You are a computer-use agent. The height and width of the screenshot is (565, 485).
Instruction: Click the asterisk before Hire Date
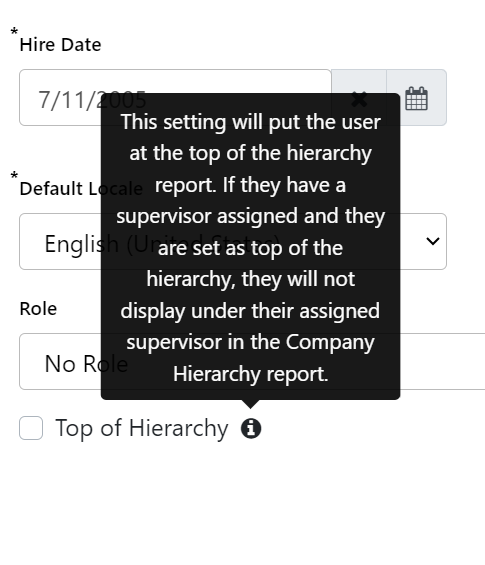[14, 31]
